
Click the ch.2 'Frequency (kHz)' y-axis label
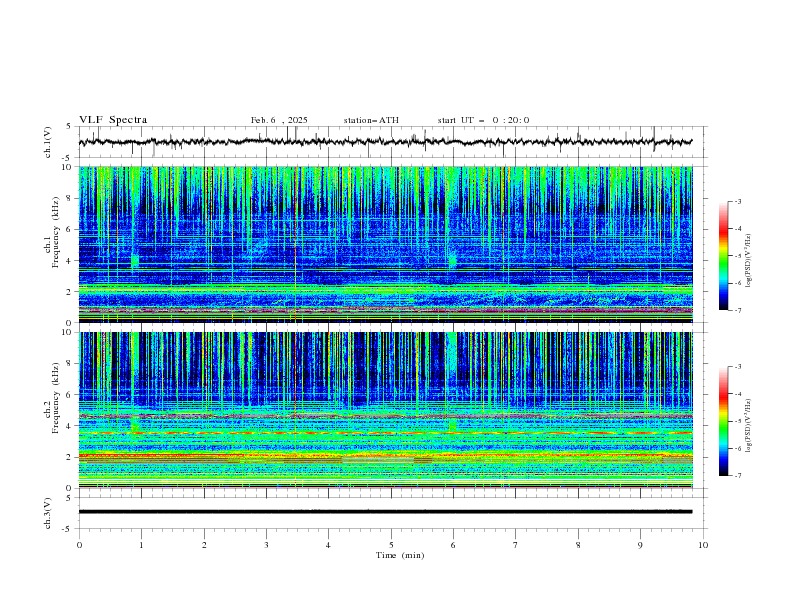click(56, 398)
